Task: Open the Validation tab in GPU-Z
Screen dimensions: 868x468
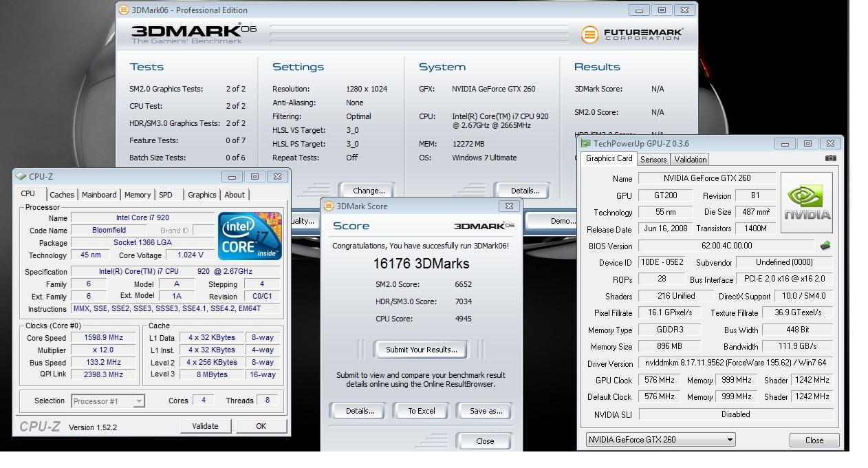Action: pyautogui.click(x=691, y=160)
